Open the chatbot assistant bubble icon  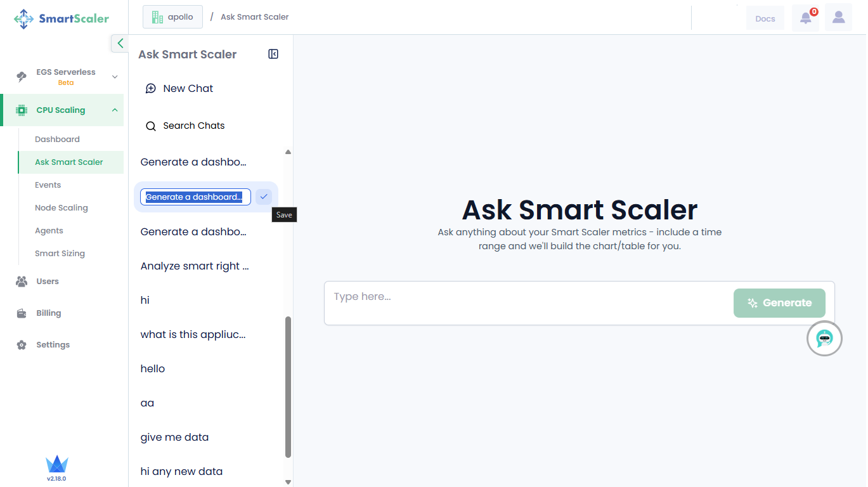[824, 339]
